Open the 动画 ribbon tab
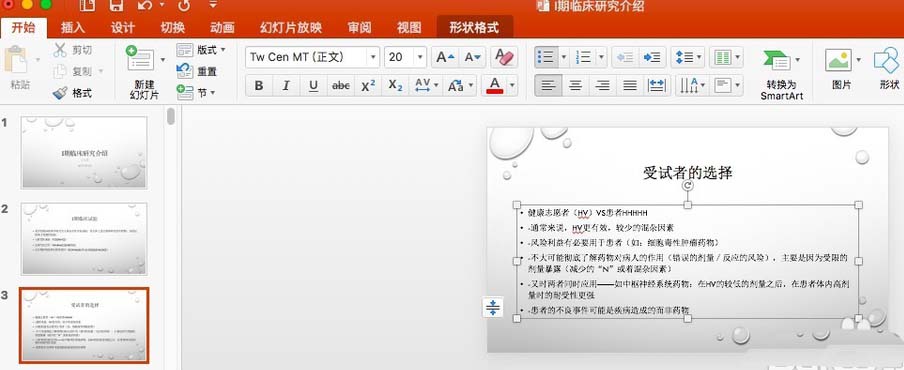The height and width of the screenshot is (370, 904). (x=222, y=28)
